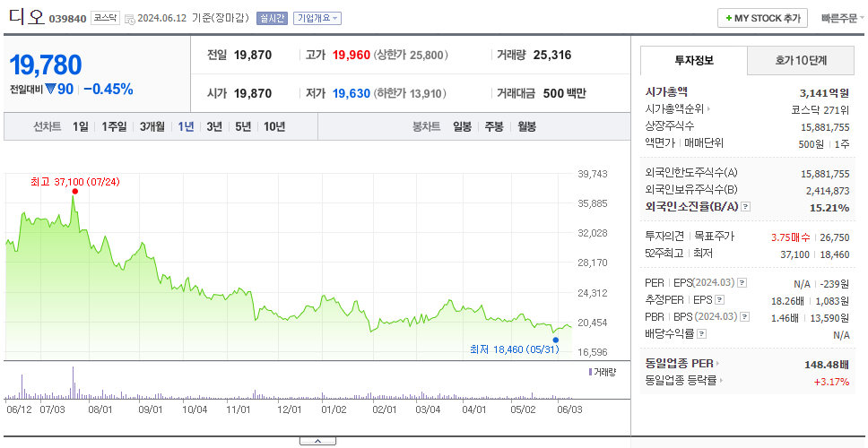Click the 저가 value 19,630
The height and width of the screenshot is (448, 868).
tap(351, 93)
